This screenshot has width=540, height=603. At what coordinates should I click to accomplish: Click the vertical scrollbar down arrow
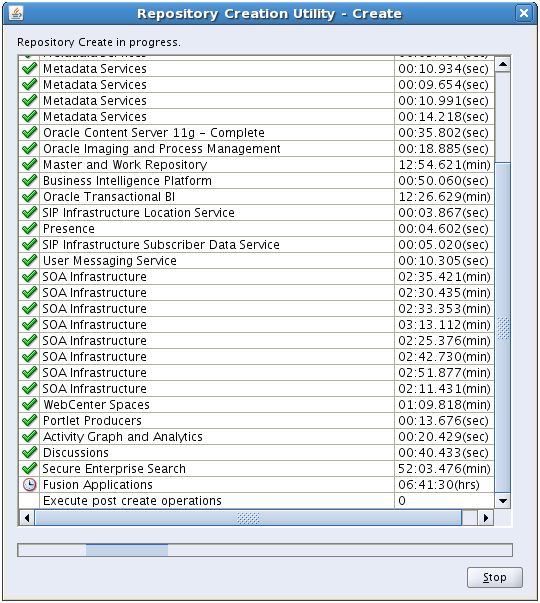coord(503,501)
